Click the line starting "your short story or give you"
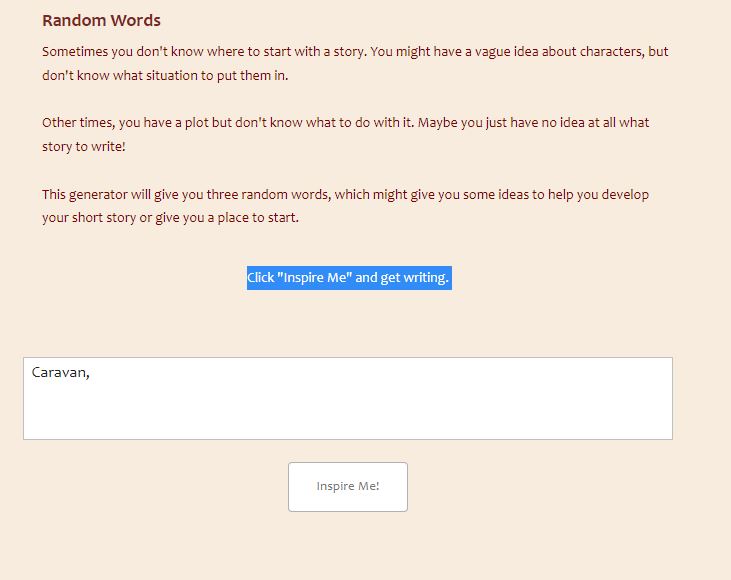This screenshot has width=731, height=580. tap(170, 218)
